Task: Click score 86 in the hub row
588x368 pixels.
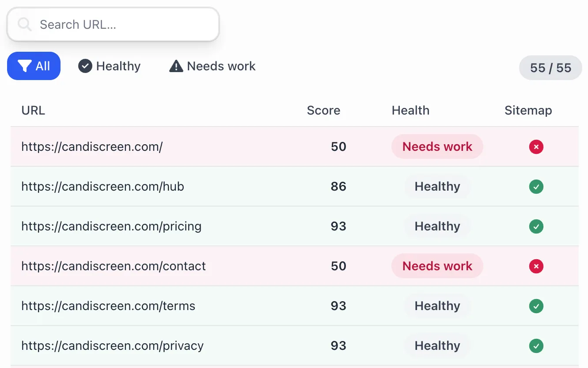Action: point(338,186)
